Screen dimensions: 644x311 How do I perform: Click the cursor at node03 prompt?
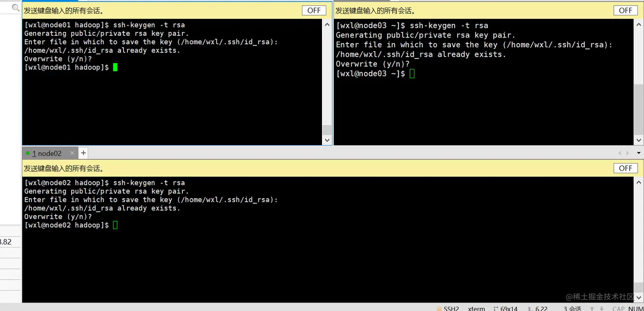click(x=412, y=74)
